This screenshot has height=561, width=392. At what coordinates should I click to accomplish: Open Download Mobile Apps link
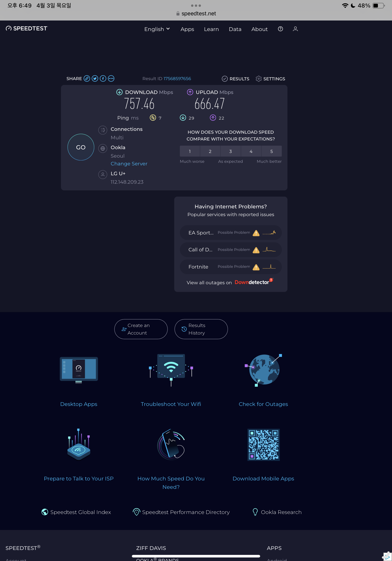263,478
